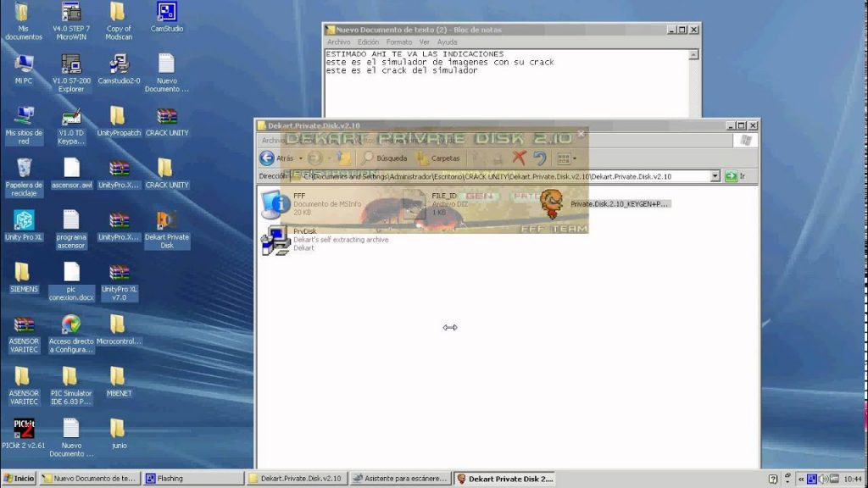868x488 pixels.
Task: Click the 10:44 taskbar clock
Action: [853, 480]
